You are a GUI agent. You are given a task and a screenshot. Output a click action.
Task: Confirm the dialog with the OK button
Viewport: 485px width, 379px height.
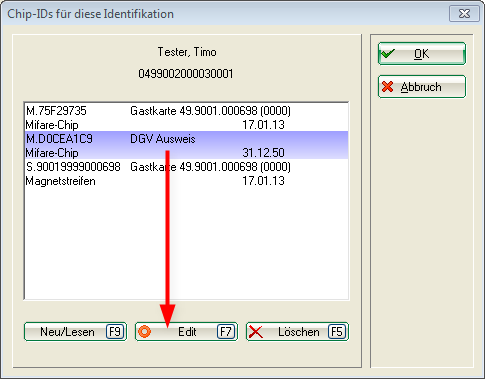[422, 54]
